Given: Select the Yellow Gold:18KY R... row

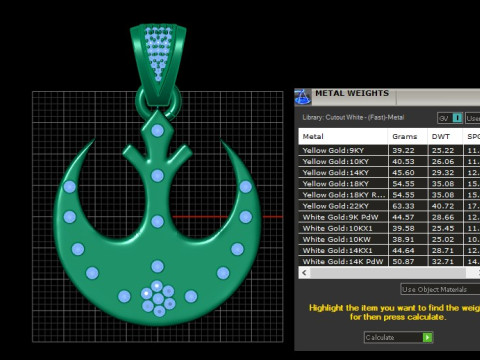Looking at the screenshot, I should pyautogui.click(x=389, y=195).
